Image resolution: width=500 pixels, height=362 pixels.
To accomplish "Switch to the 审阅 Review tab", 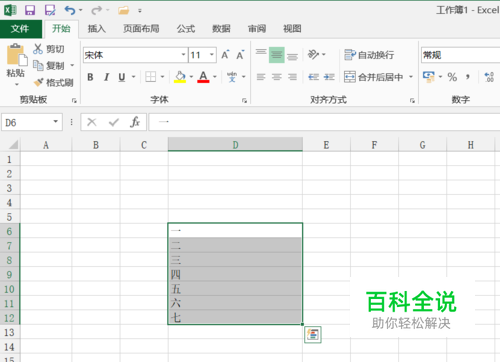I will 257,29.
